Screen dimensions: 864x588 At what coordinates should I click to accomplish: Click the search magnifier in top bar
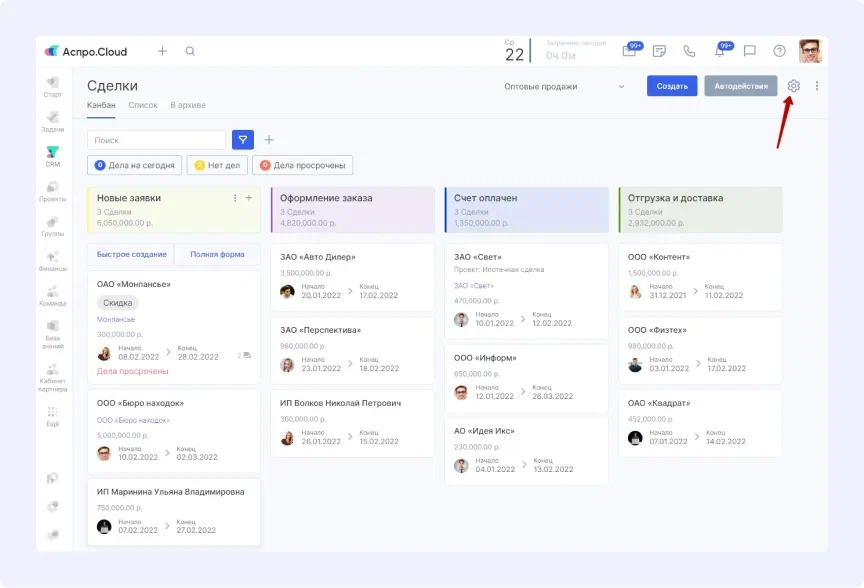point(190,51)
